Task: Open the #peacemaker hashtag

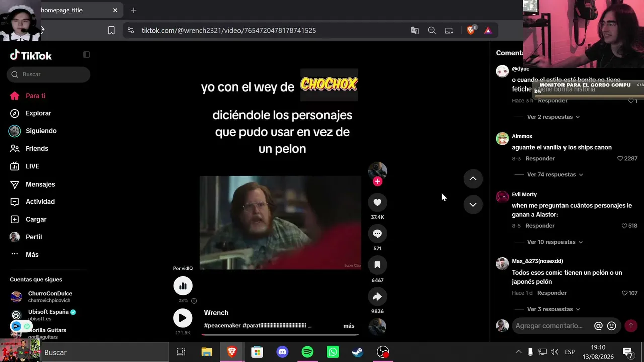Action: 222,326
